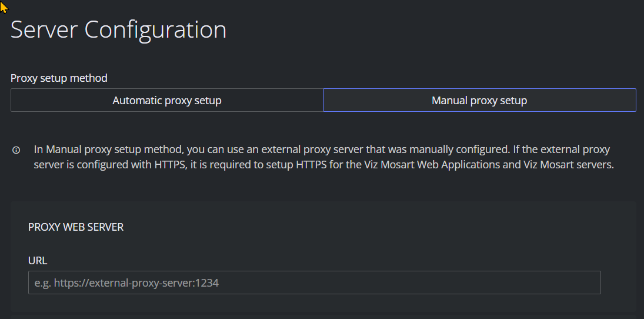Click the external-proxy-server placeholder text
The height and width of the screenshot is (319, 644).
coord(126,283)
